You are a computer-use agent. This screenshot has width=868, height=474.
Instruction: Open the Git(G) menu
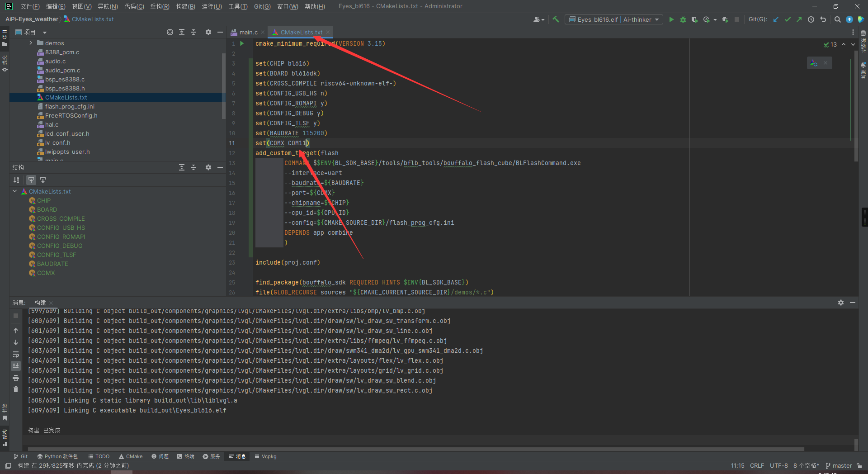[262, 6]
